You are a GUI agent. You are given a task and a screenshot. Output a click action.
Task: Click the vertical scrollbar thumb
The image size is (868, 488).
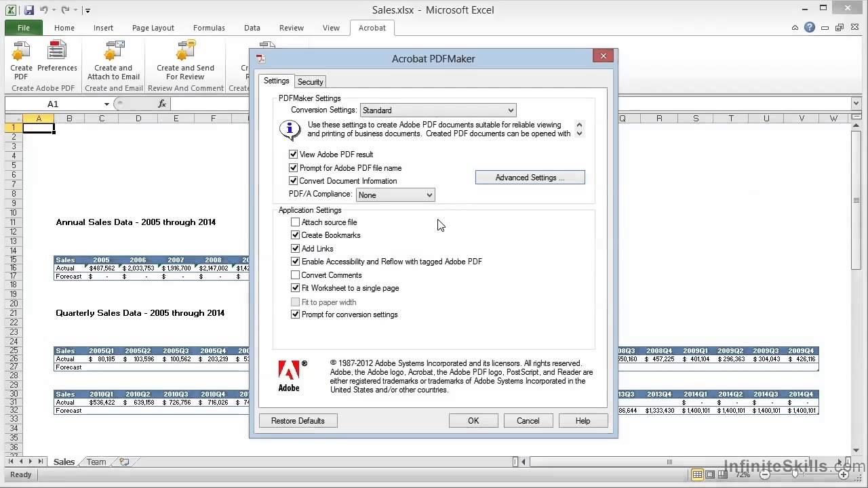(x=856, y=201)
